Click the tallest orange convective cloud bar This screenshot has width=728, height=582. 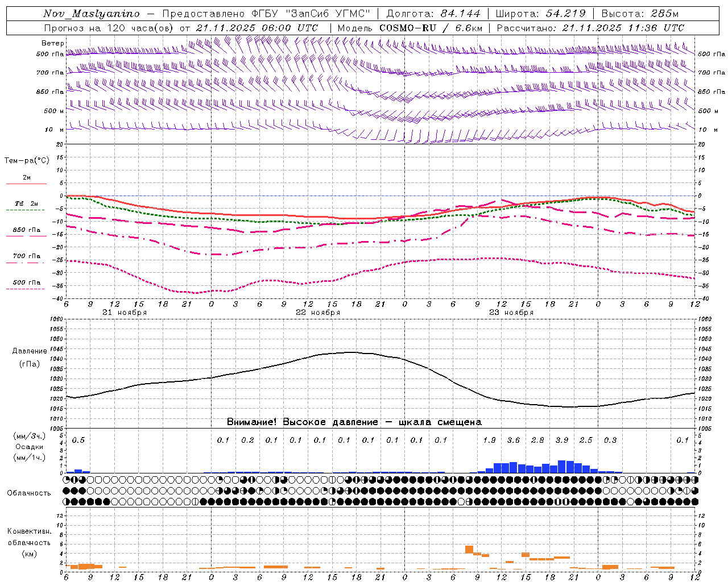(469, 550)
